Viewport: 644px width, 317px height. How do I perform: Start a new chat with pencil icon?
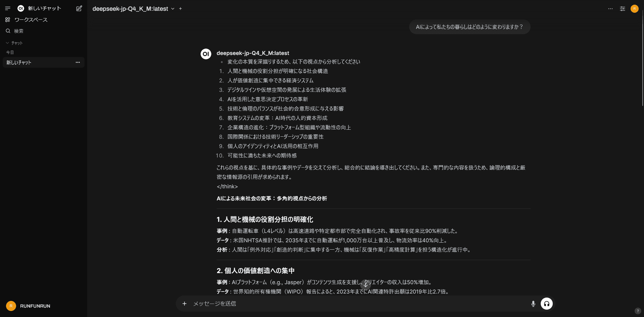(x=79, y=8)
